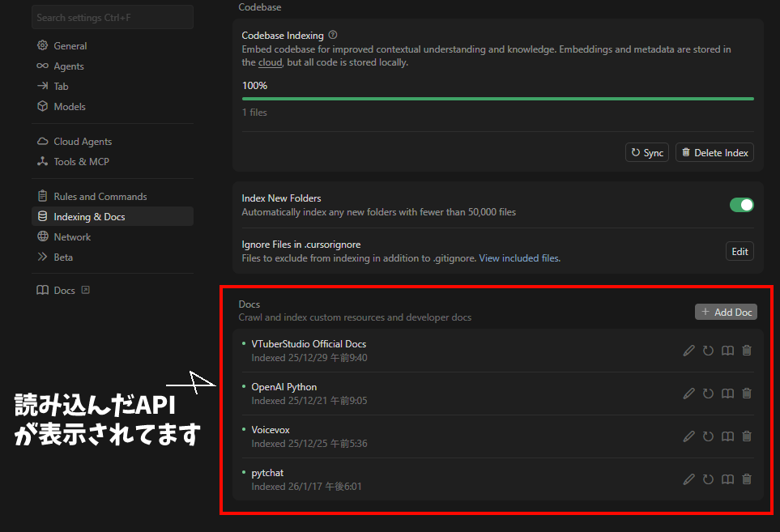
Task: Focus the Search settings input field
Action: pos(113,17)
